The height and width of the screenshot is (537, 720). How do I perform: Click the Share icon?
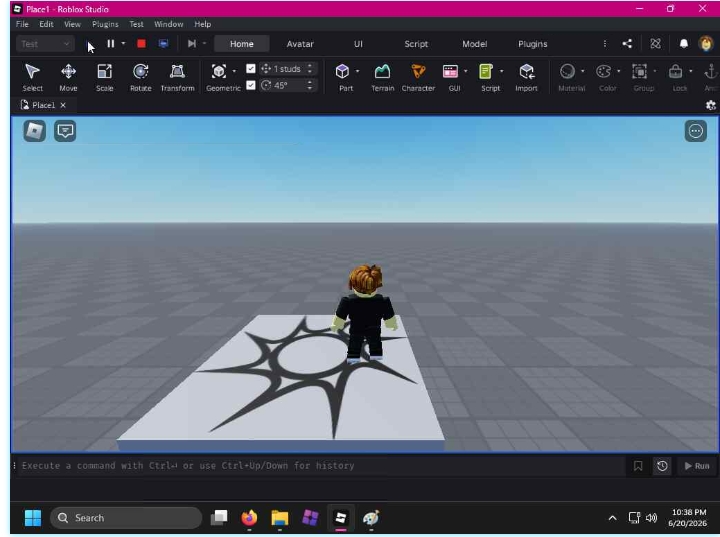(627, 44)
